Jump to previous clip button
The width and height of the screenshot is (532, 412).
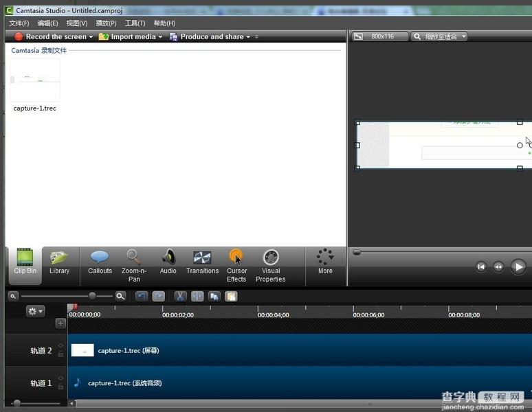pyautogui.click(x=481, y=267)
